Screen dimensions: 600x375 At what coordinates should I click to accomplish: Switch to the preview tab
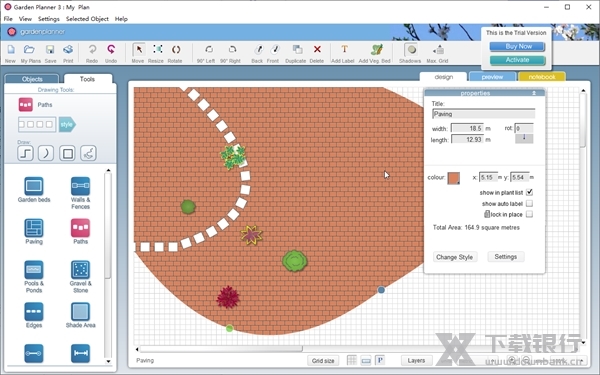coord(492,77)
